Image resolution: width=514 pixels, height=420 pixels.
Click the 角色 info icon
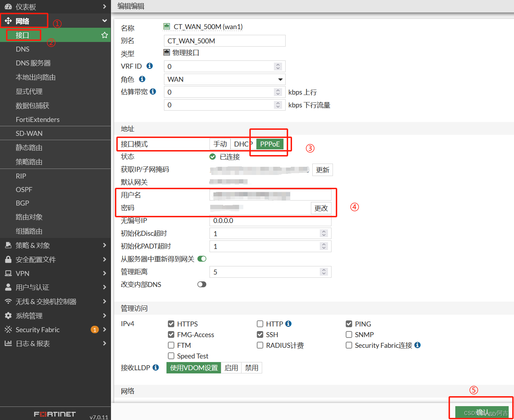[142, 79]
